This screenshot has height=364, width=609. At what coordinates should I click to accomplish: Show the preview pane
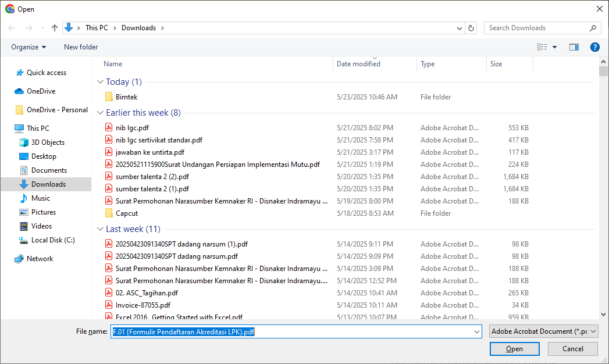point(574,47)
